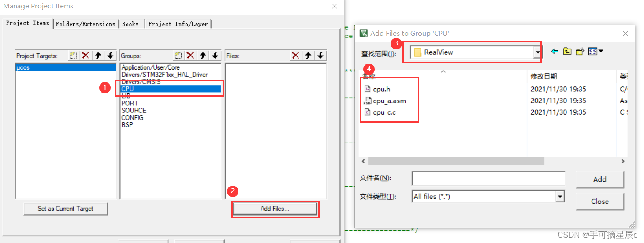The width and height of the screenshot is (644, 243).
Task: Move group down in Groups header
Action: [x=215, y=56]
